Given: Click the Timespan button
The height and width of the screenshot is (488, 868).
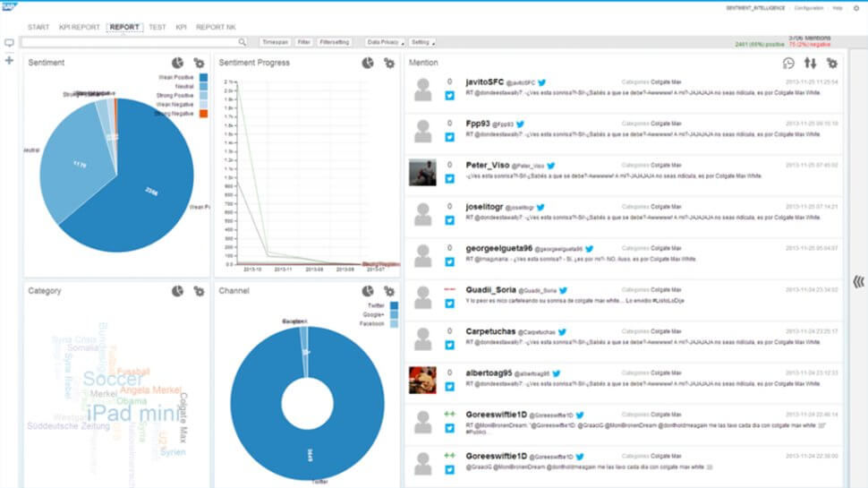Looking at the screenshot, I should pos(275,42).
